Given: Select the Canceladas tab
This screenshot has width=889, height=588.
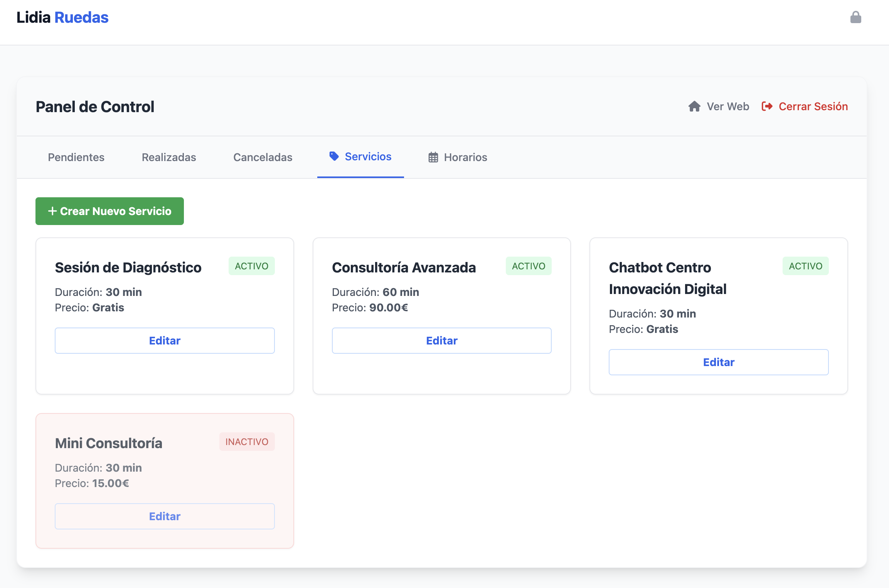Looking at the screenshot, I should pyautogui.click(x=263, y=157).
